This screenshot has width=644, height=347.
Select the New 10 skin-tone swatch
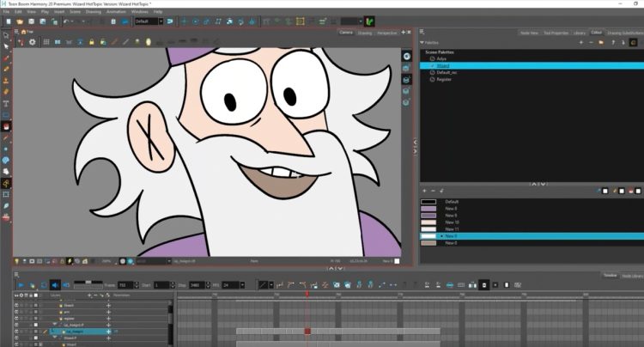pos(428,222)
